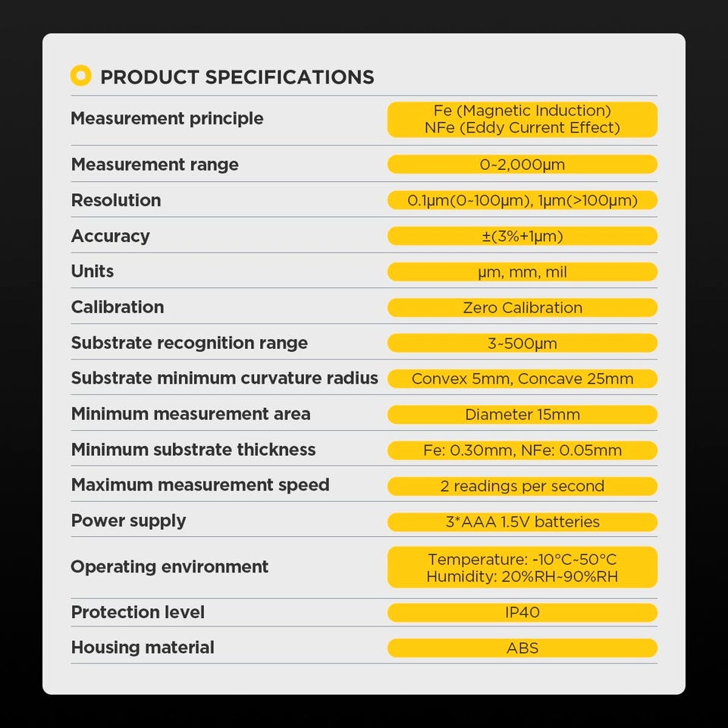
Task: Click the Power supply row label
Action: tap(129, 521)
